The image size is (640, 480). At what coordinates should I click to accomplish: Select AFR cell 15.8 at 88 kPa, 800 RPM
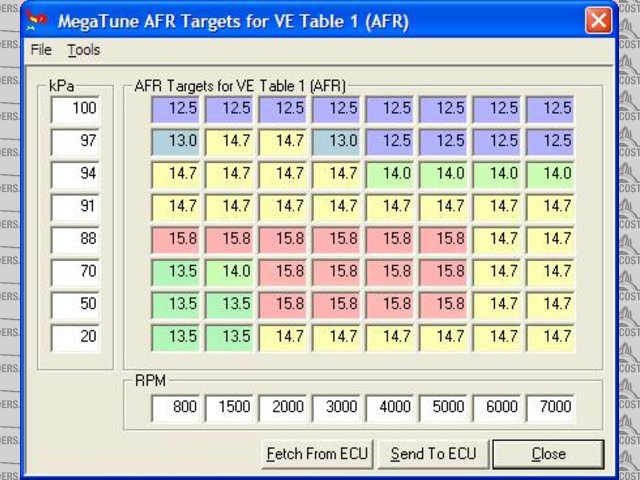176,240
